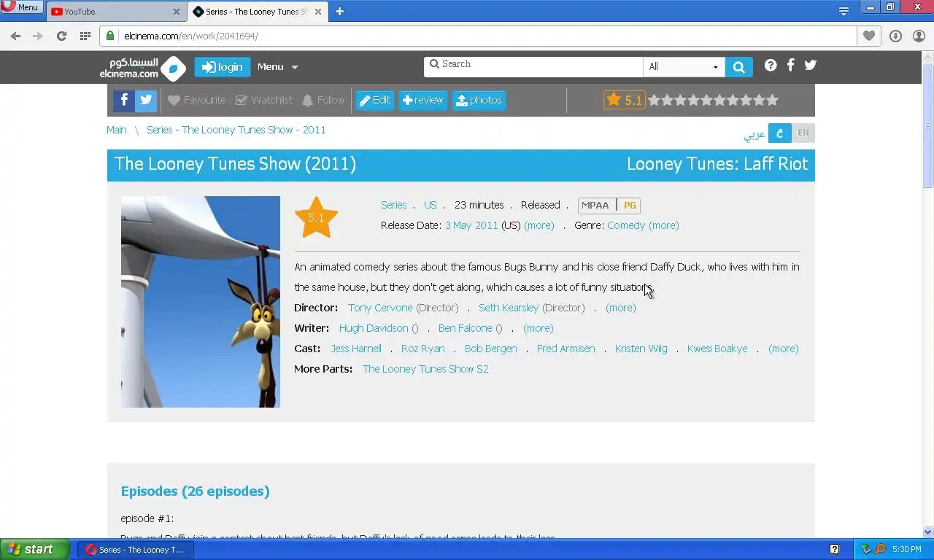This screenshot has height=560, width=934.
Task: Reload the current page
Action: pos(61,36)
